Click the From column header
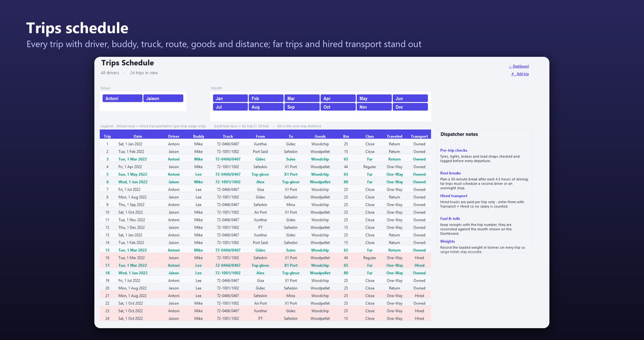The image size is (644, 340). 260,136
